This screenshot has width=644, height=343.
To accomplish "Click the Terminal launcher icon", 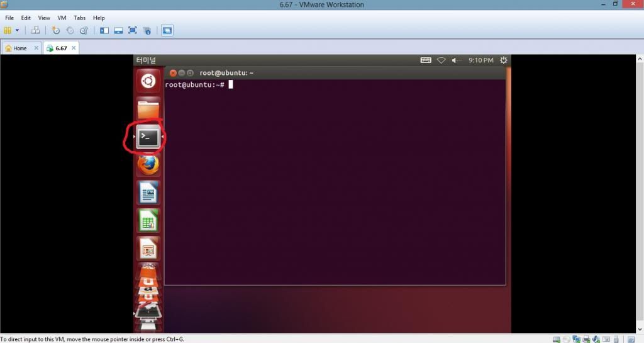I will [x=148, y=137].
